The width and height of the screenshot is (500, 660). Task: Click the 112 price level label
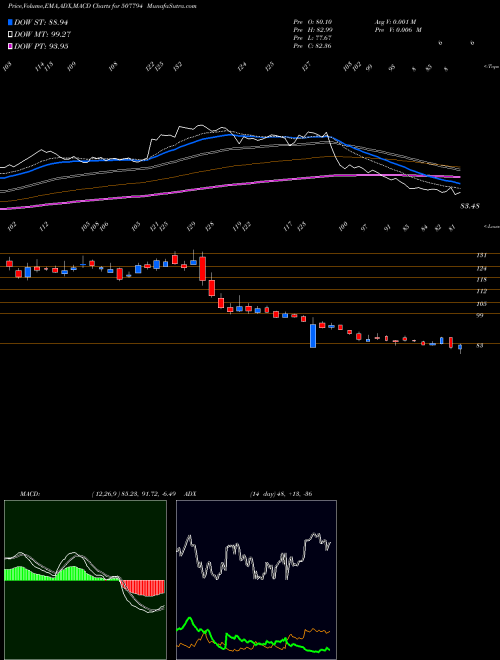point(481,291)
